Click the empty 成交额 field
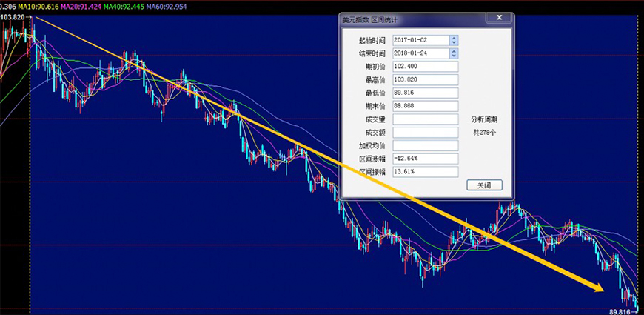Screen dimensions: 644x315 click(x=425, y=133)
